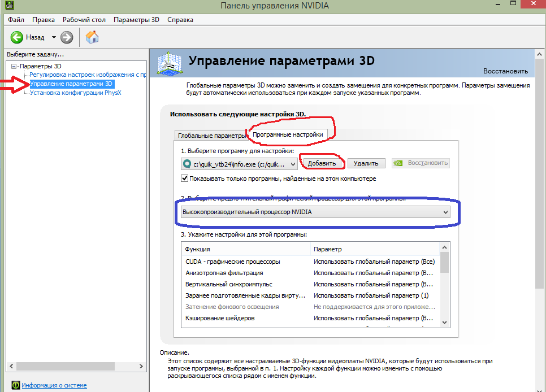Maximize the NVIDIA control panel window
This screenshot has width=546, height=392.
click(513, 3)
